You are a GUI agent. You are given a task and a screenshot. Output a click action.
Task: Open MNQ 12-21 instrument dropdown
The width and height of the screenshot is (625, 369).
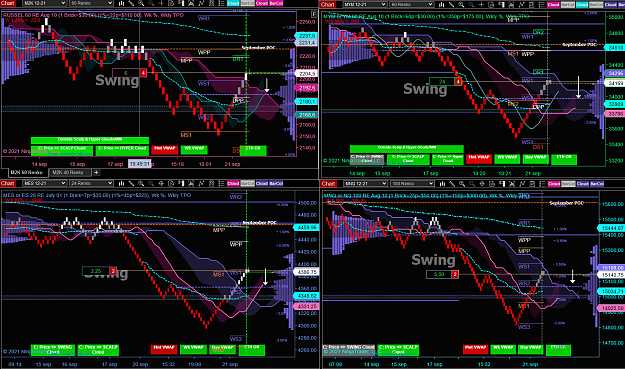(366, 184)
